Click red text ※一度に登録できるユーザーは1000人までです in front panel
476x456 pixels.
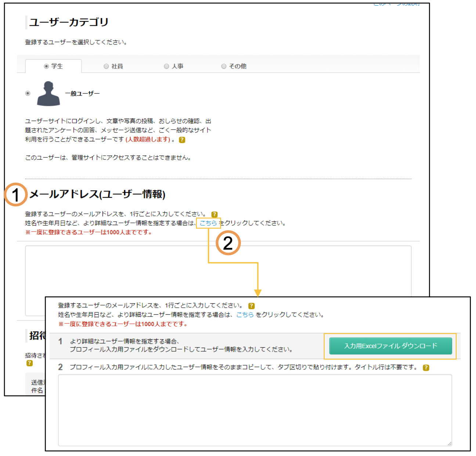pyautogui.click(x=123, y=324)
